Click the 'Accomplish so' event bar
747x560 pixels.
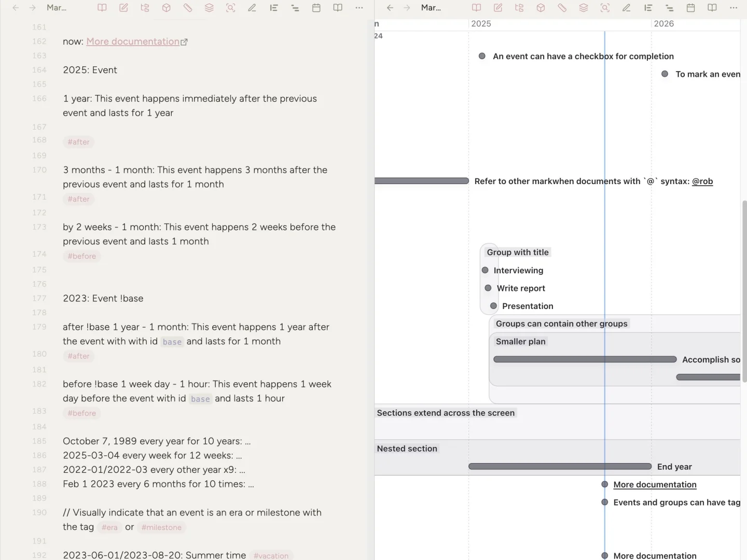click(x=585, y=359)
